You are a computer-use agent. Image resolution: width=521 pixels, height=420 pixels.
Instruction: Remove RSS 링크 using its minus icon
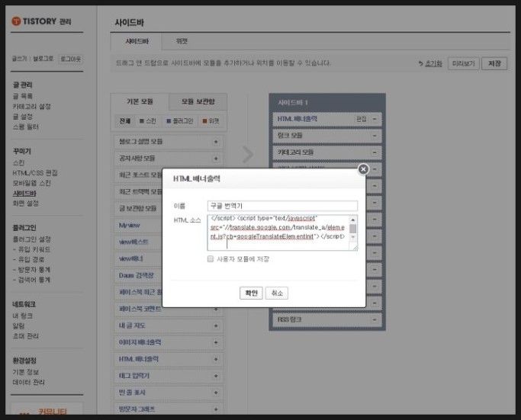[375, 319]
